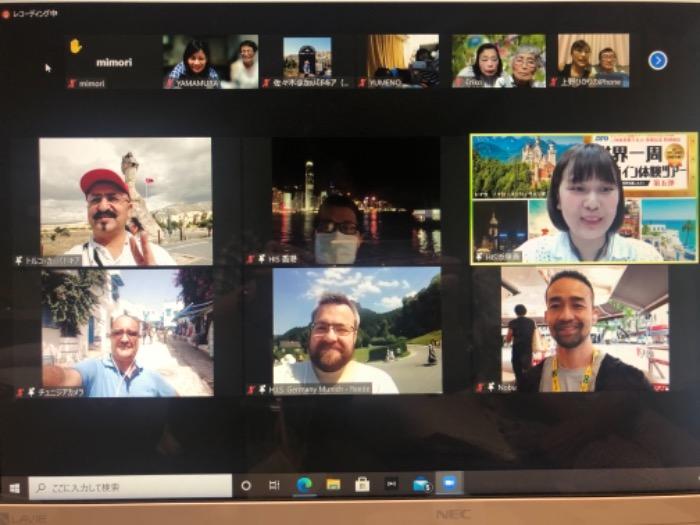Click the Cortana circle icon in taskbar
Viewport: 700px width, 525px height.
pos(246,486)
